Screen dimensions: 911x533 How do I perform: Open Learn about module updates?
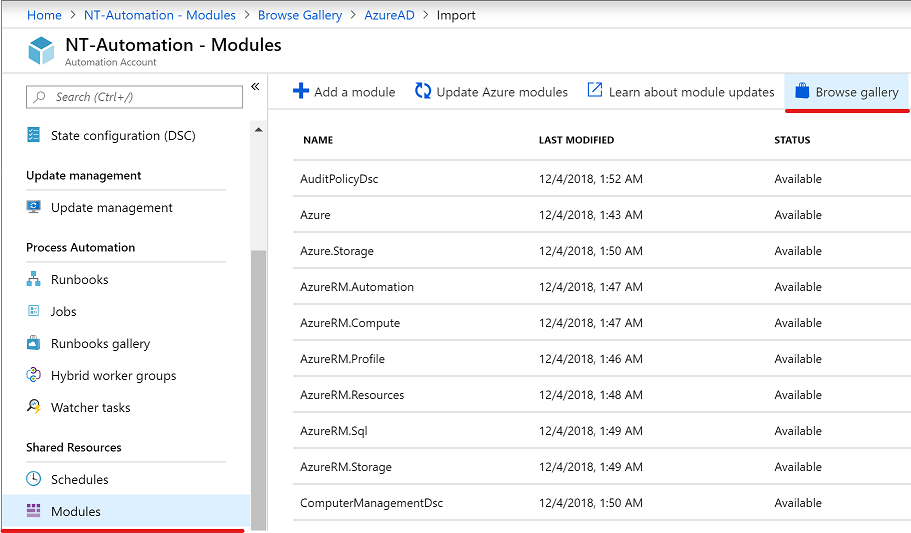pos(680,92)
